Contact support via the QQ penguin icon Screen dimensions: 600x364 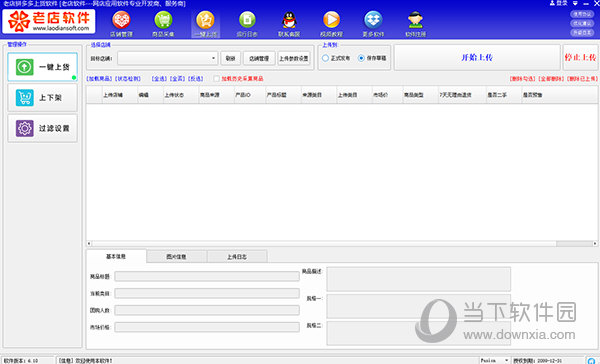tap(289, 20)
